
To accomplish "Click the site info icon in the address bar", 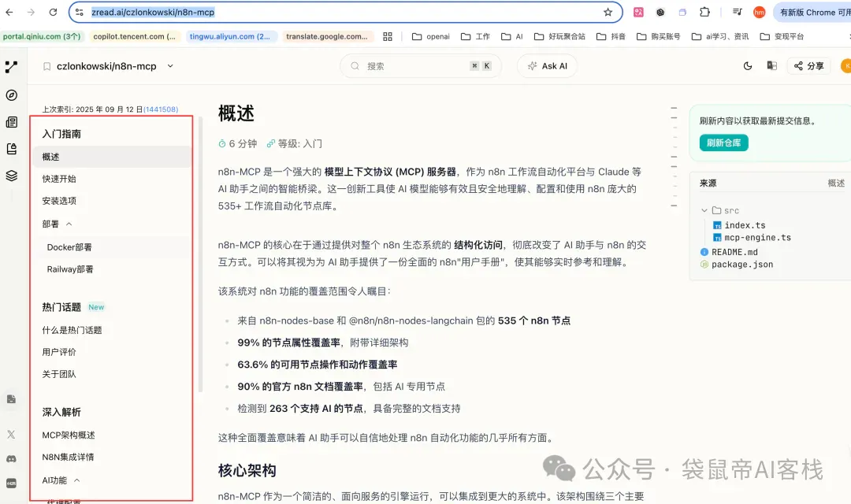I will (x=80, y=12).
